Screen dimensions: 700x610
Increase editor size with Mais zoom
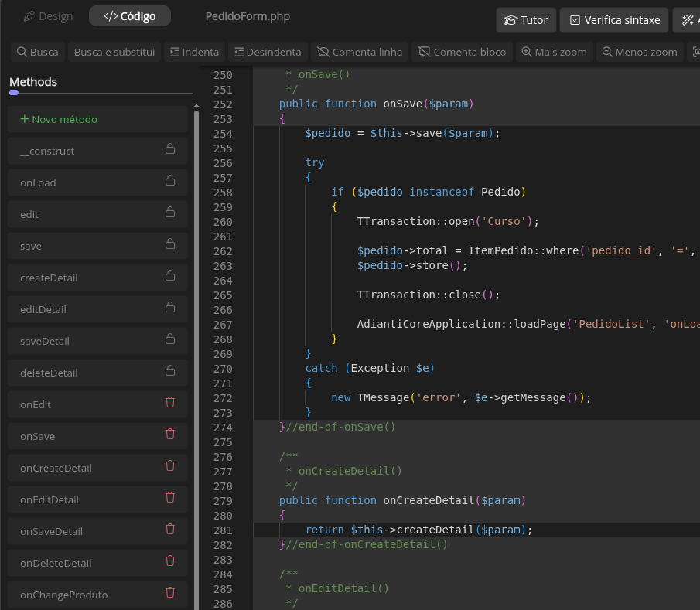554,53
